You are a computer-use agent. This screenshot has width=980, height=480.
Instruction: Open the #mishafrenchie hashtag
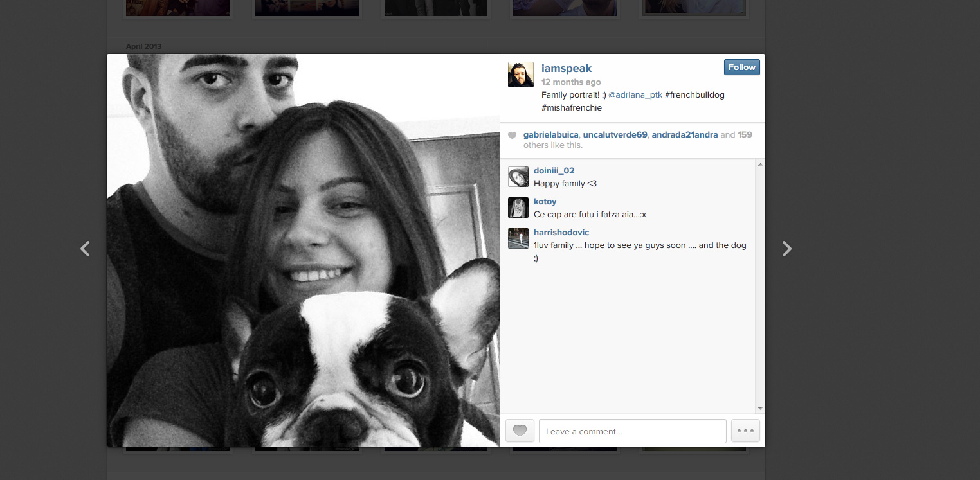pos(571,108)
